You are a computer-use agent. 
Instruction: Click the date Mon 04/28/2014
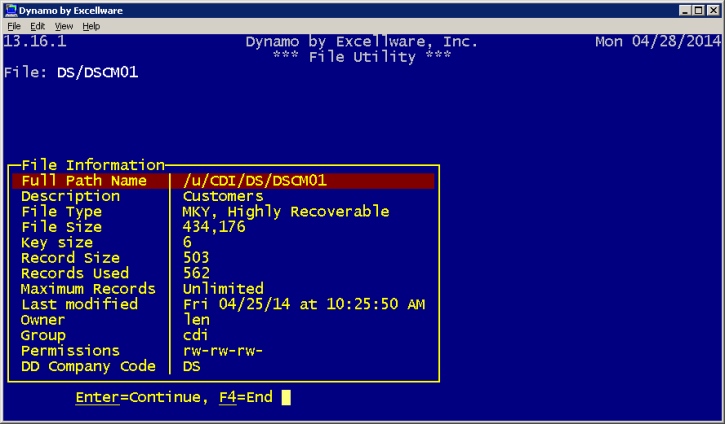pyautogui.click(x=657, y=42)
